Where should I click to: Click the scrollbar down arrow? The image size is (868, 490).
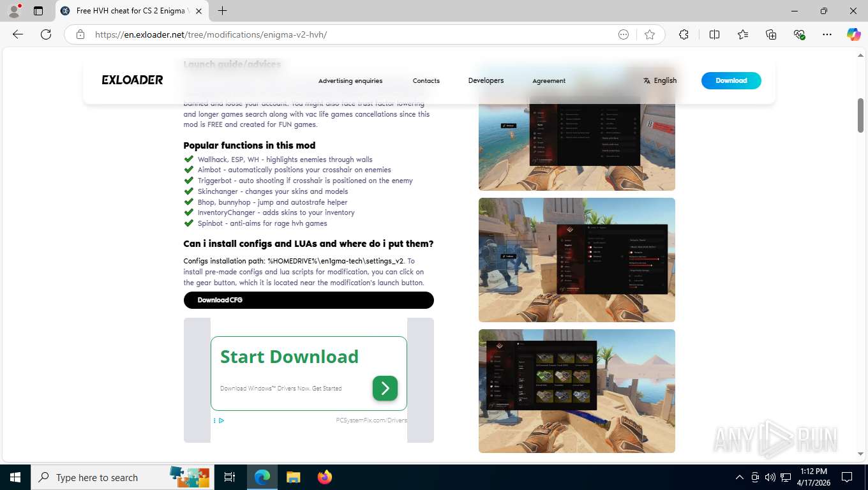coord(860,454)
